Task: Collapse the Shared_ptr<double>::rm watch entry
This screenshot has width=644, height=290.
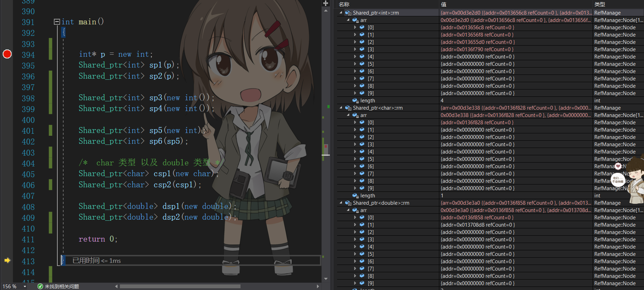Action: tap(341, 203)
